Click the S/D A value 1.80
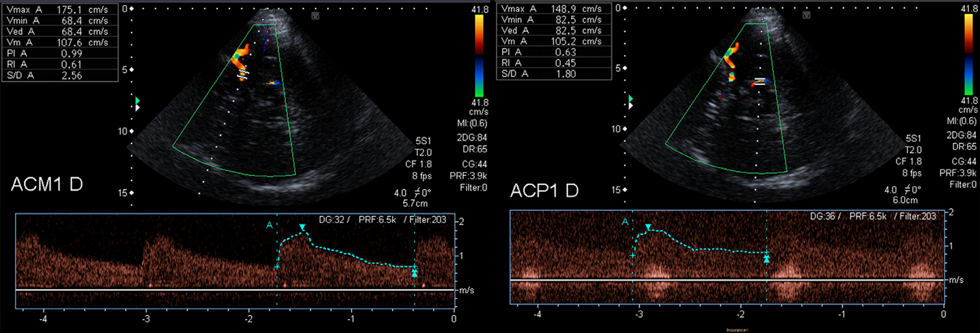 tap(566, 74)
